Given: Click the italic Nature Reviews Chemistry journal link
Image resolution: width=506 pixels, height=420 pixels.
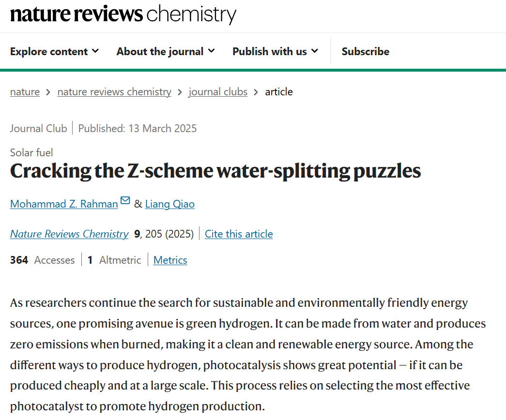Looking at the screenshot, I should coord(69,234).
